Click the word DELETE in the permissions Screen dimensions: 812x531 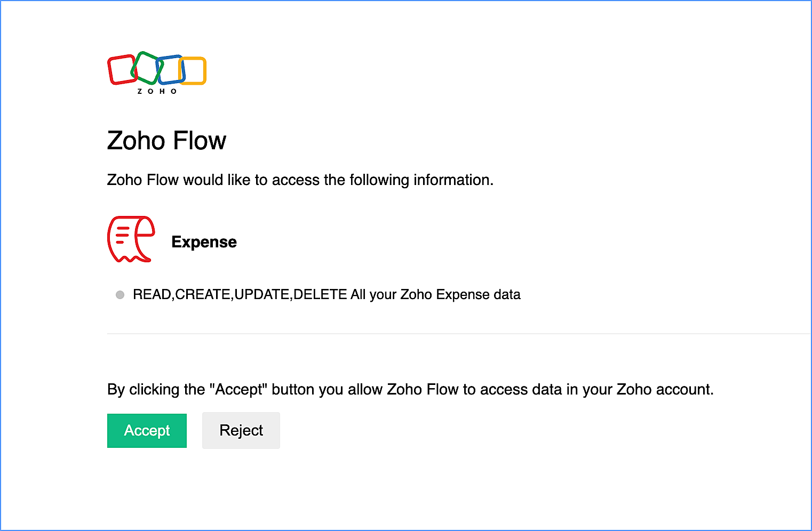click(x=320, y=295)
